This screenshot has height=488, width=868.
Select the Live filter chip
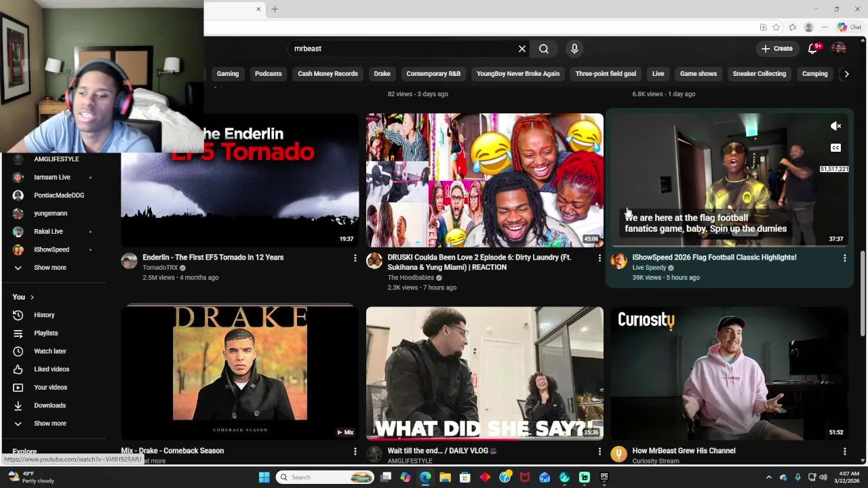[x=658, y=74]
